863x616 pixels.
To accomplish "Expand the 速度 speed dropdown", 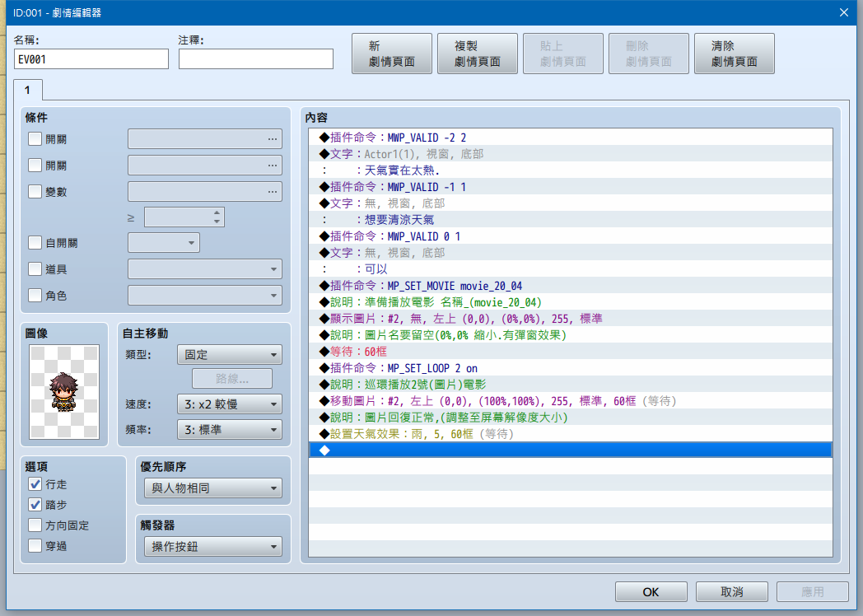I will [230, 404].
